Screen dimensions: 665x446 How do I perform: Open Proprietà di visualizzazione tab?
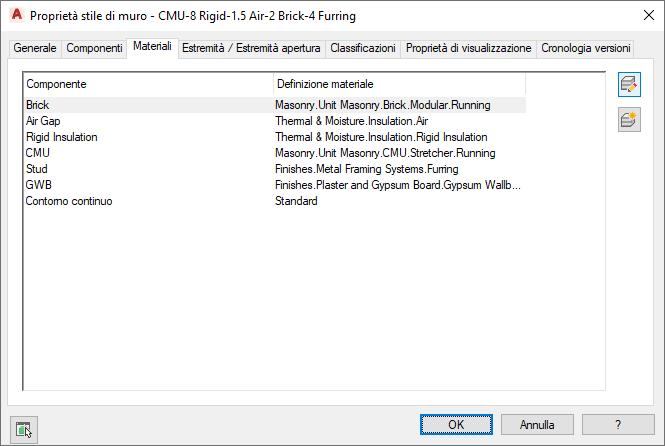468,48
